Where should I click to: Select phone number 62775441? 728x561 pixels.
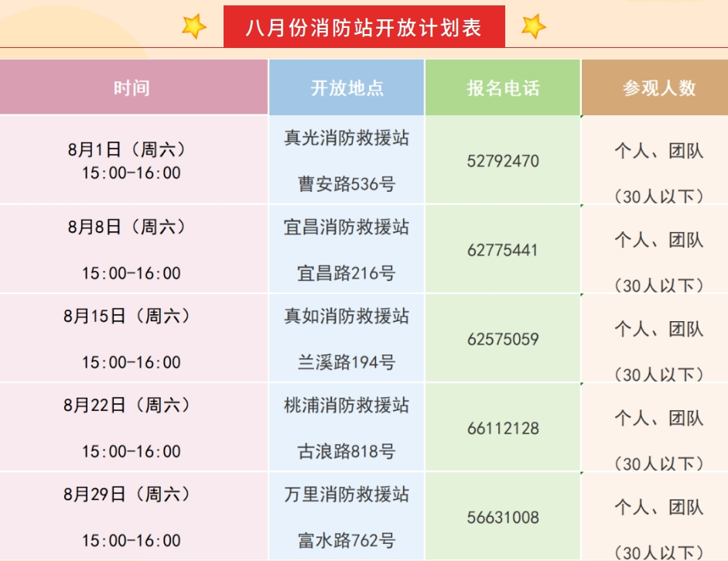[x=503, y=250]
